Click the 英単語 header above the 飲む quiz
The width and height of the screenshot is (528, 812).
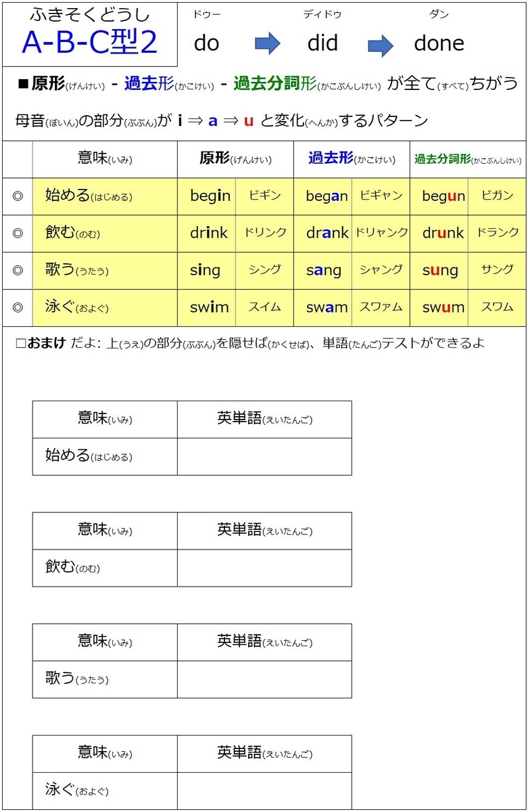[264, 531]
